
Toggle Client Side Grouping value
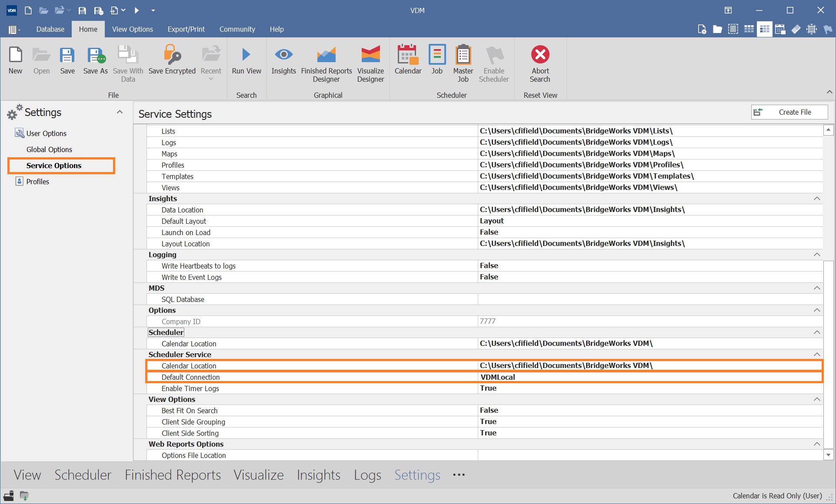click(650, 422)
